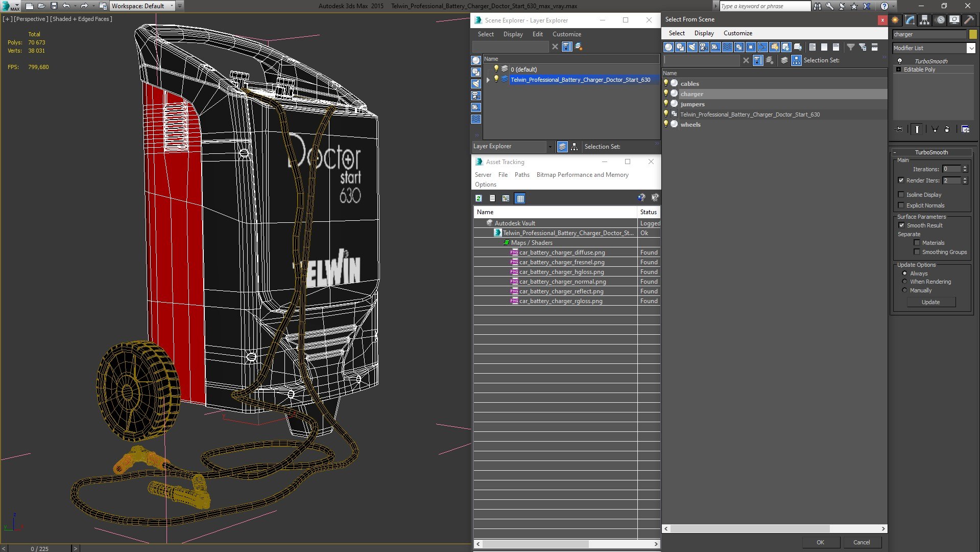Open Edit menu in Scene Explorer

[x=537, y=34]
